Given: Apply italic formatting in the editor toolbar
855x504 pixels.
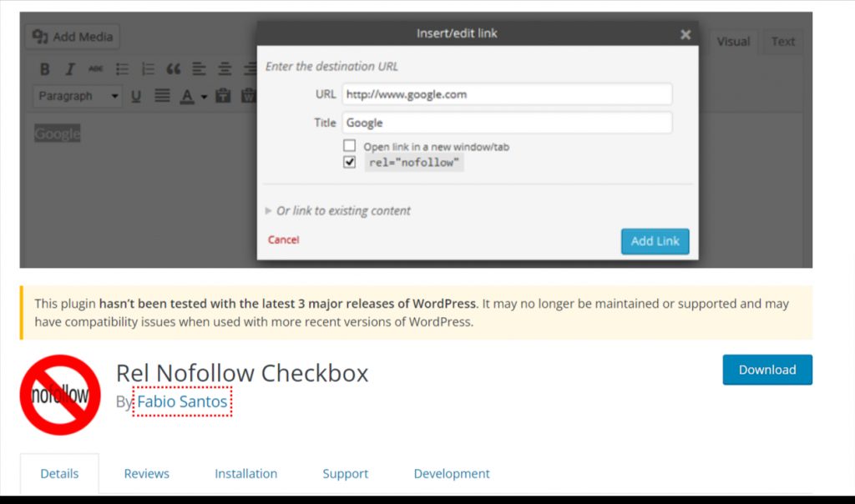Looking at the screenshot, I should coord(68,69).
